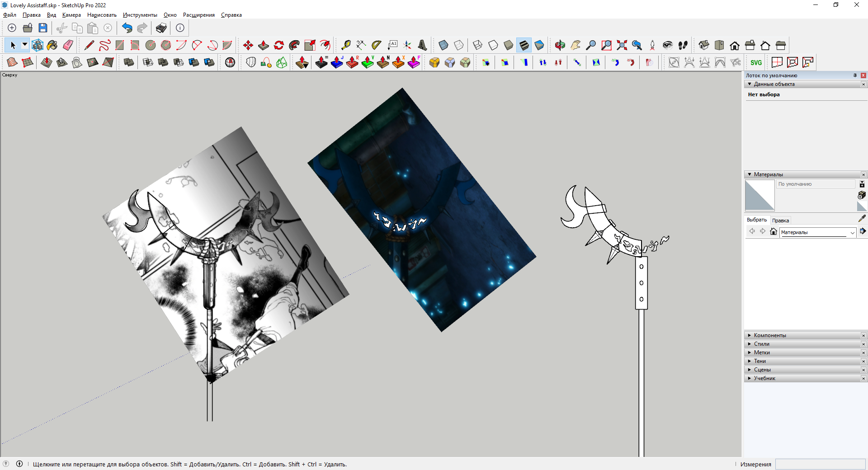This screenshot has height=470, width=868.
Task: Enable Monochrome face style
Action: (x=539, y=45)
